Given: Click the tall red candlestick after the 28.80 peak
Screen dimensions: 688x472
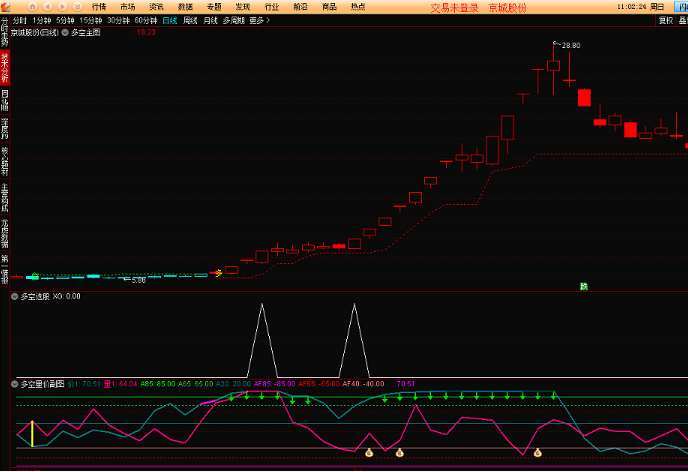Looking at the screenshot, I should (x=585, y=97).
